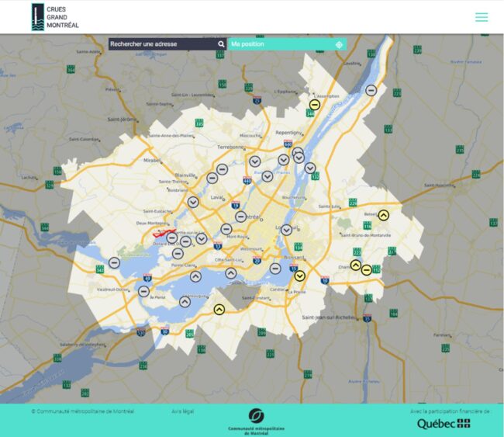Viewport: 504px width, 437px height.
Task: Click the Communauté métropolitaine de Montréal logo
Action: pyautogui.click(x=256, y=421)
